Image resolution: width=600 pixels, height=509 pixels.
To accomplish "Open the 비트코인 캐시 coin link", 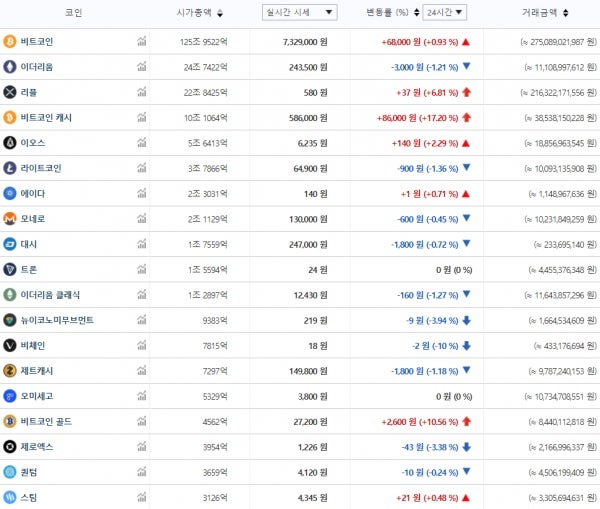I will pyautogui.click(x=46, y=117).
